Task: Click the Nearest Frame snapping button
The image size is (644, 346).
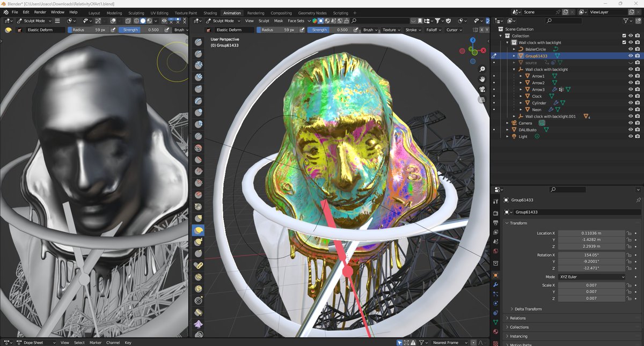Action: coord(449,342)
